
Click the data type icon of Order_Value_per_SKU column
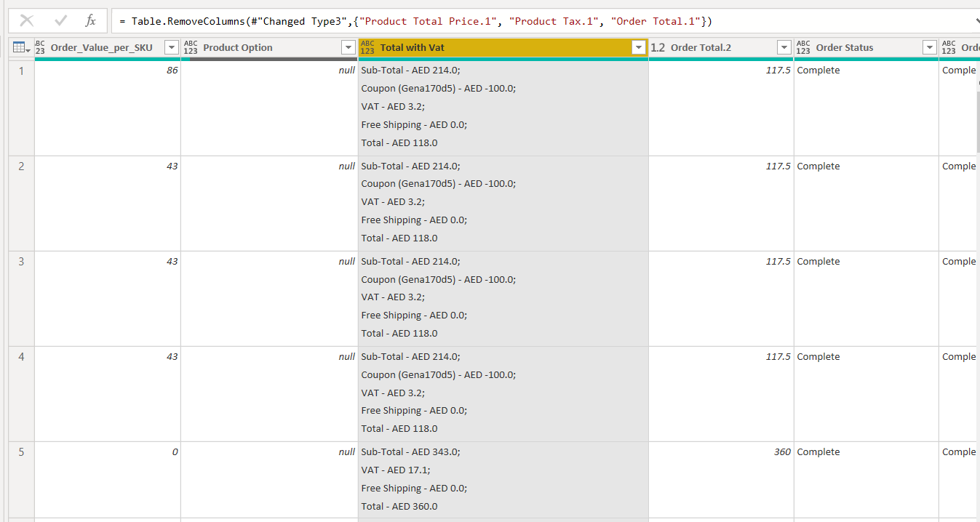click(40, 47)
